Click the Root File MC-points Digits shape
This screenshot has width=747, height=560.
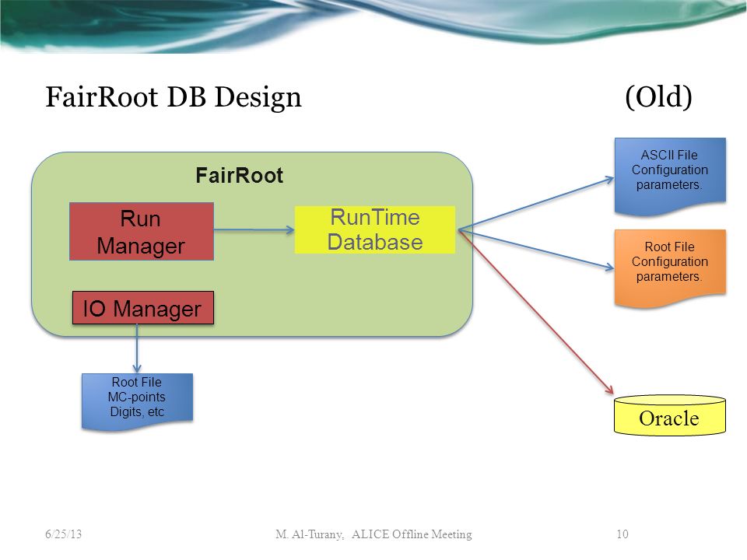137,401
